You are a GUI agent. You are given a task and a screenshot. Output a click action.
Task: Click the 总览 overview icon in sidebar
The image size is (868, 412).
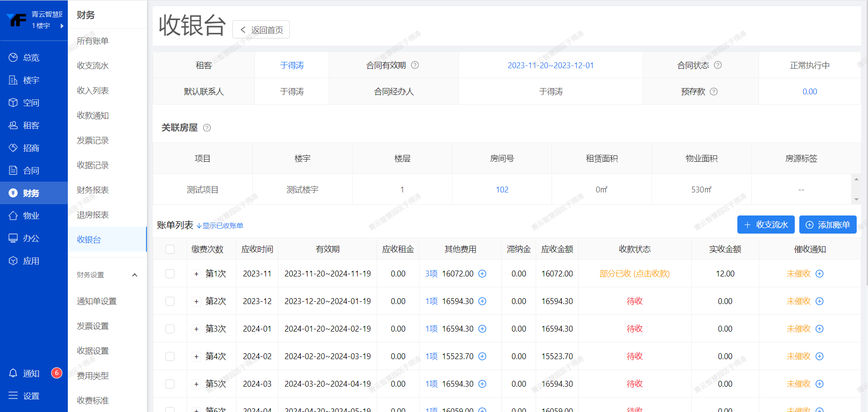[13, 57]
